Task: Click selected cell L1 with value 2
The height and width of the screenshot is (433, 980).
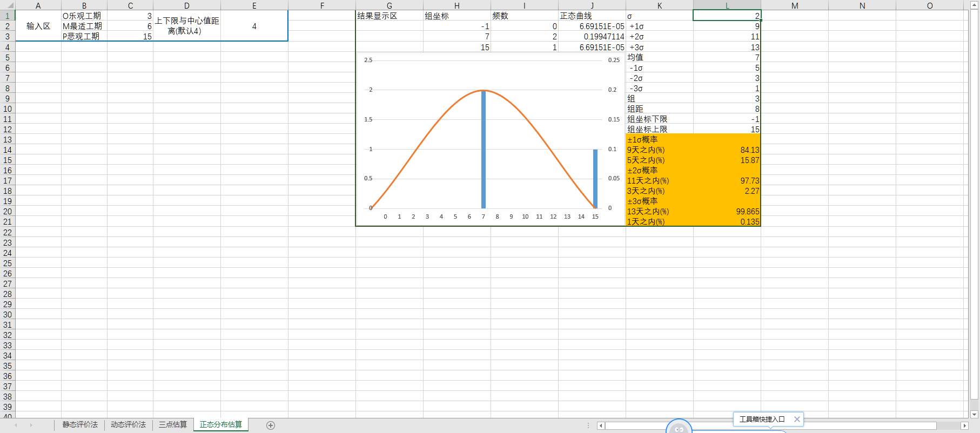Action: (727, 16)
